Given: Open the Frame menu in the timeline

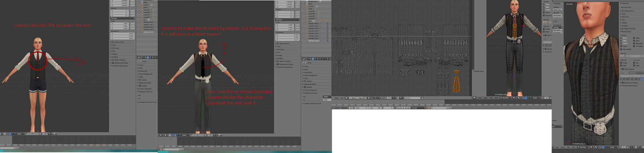Looking at the screenshot, I should coord(337,108).
